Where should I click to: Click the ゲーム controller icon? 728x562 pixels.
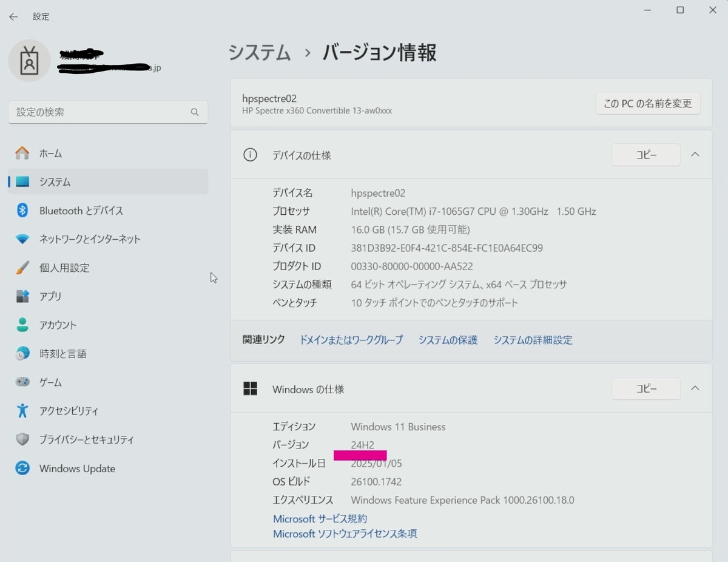point(22,382)
